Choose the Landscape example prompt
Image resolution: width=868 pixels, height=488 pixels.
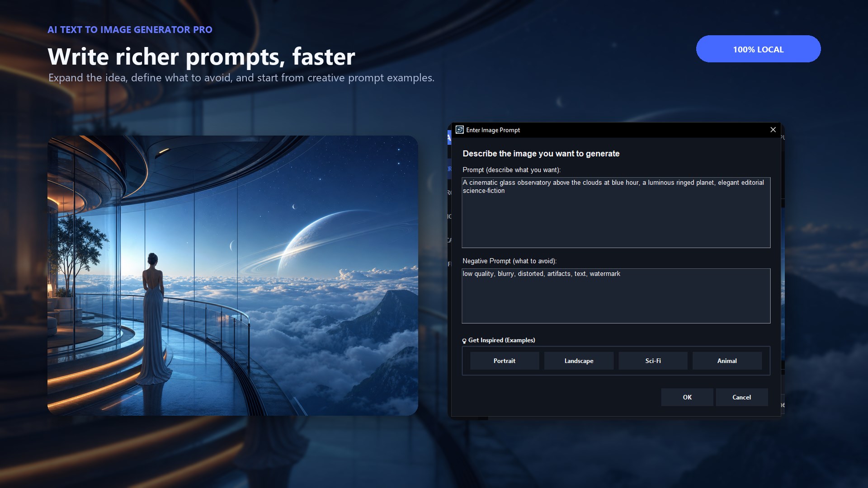pyautogui.click(x=579, y=361)
